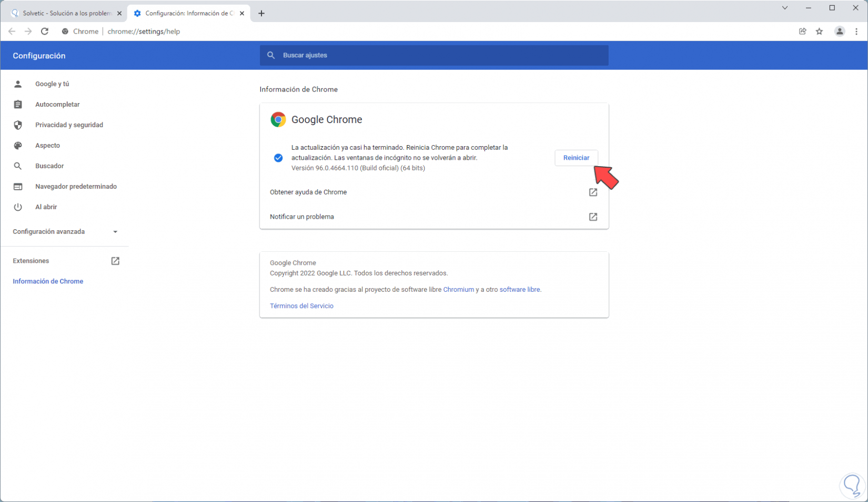Click the clipboard icon beside Autocompletar
This screenshot has width=868, height=502.
pyautogui.click(x=18, y=105)
